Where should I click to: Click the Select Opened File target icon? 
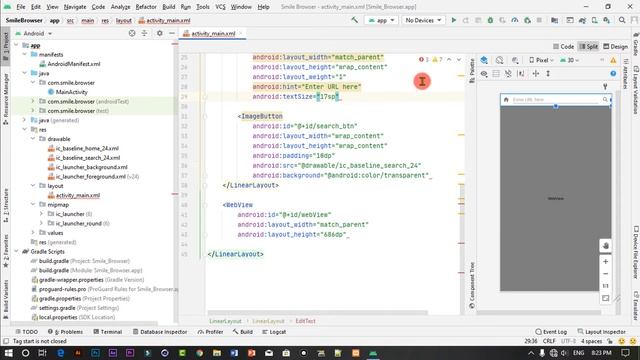(132, 33)
